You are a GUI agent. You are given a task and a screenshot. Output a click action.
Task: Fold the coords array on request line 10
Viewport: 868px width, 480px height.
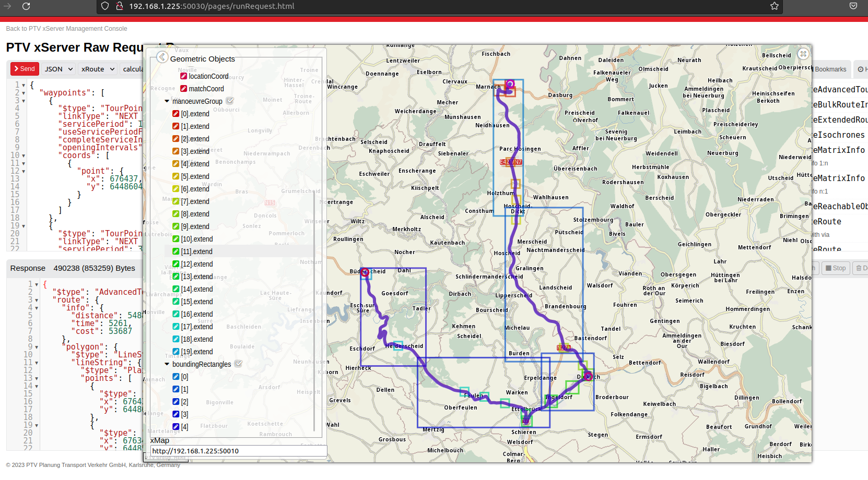point(24,155)
